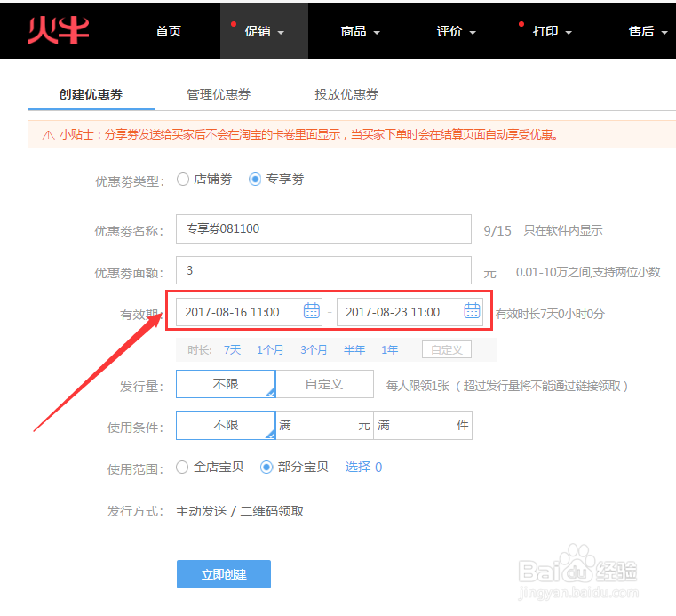The image size is (676, 616).
Task: Select 专享券 coupon type
Action: click(255, 179)
